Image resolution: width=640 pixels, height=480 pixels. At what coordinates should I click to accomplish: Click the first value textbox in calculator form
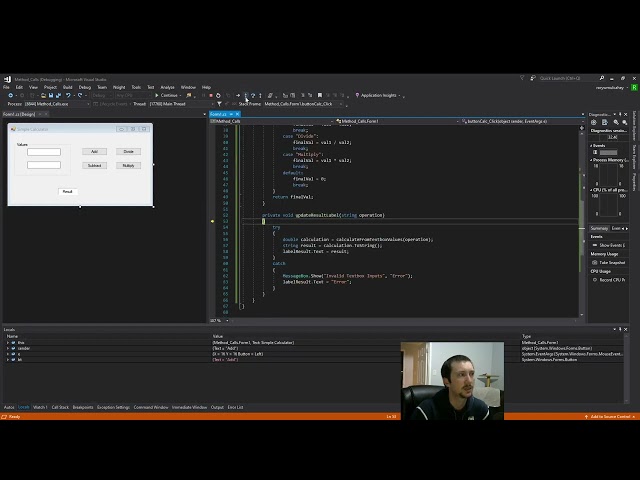click(44, 152)
